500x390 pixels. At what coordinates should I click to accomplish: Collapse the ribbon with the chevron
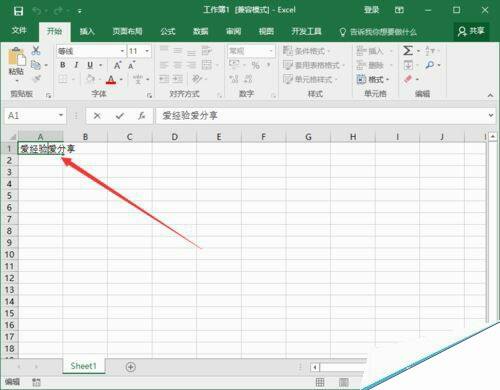click(490, 95)
